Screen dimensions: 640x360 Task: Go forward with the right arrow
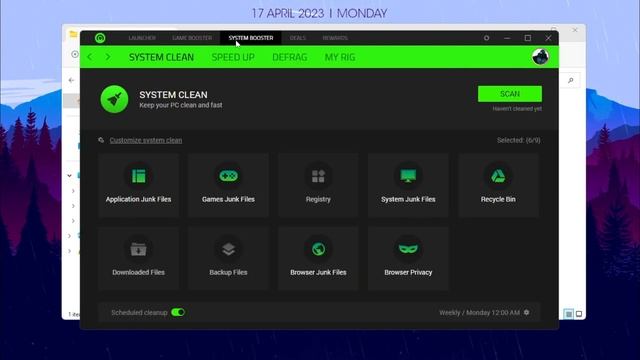click(108, 57)
